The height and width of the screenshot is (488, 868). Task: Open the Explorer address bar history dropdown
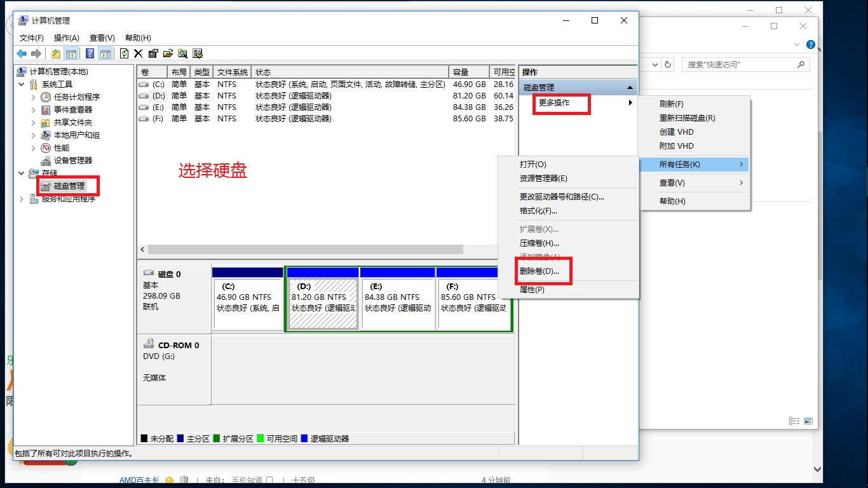pyautogui.click(x=655, y=65)
